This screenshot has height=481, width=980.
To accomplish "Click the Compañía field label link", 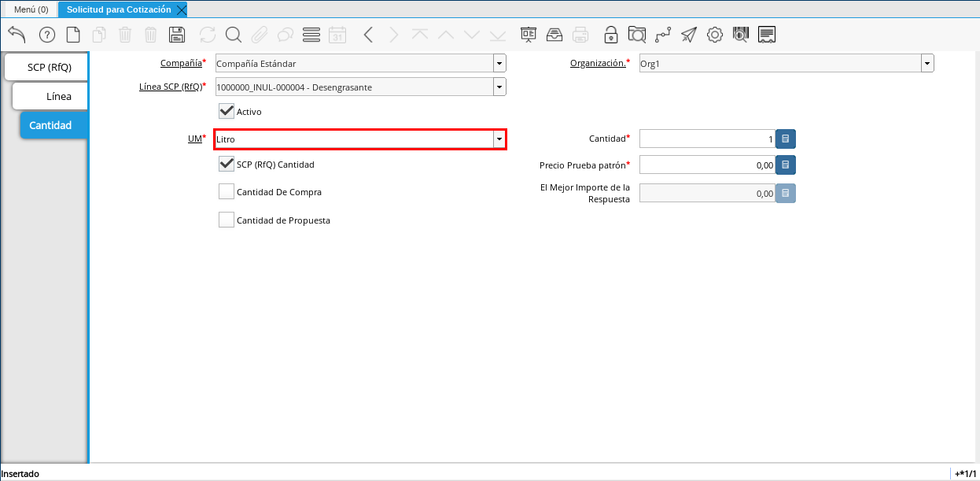I will (x=181, y=63).
